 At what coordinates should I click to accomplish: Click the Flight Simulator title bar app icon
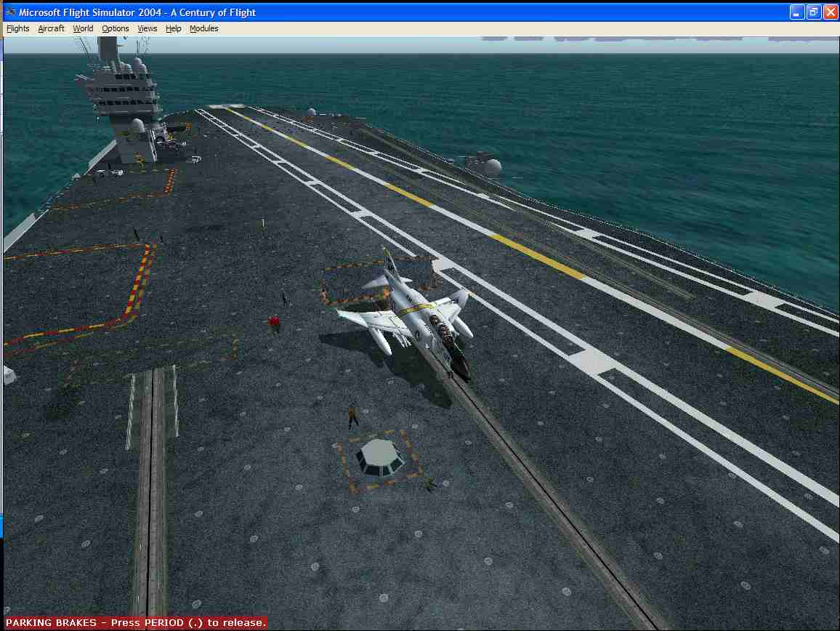pos(10,12)
